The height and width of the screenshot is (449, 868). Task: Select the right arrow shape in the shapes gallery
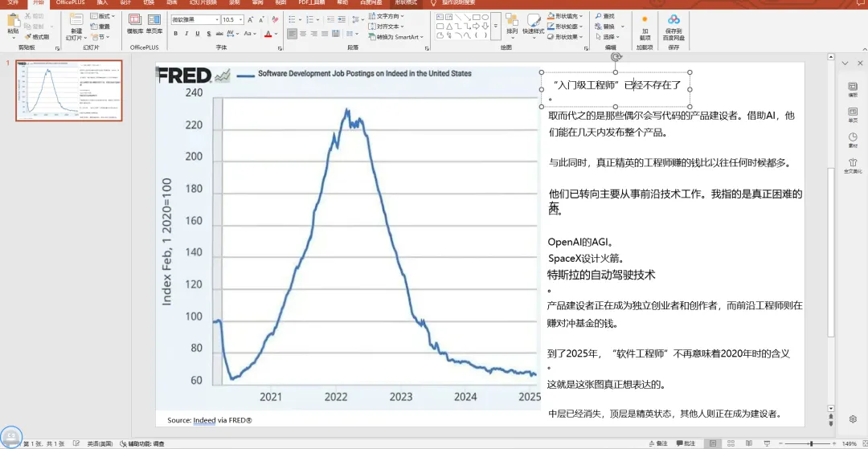click(x=476, y=26)
